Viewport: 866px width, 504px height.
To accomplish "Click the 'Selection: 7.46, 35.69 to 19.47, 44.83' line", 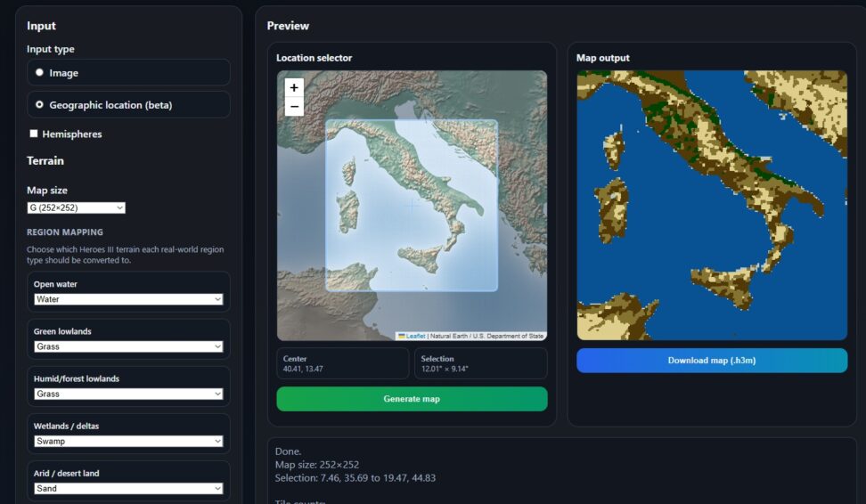I will [355, 478].
